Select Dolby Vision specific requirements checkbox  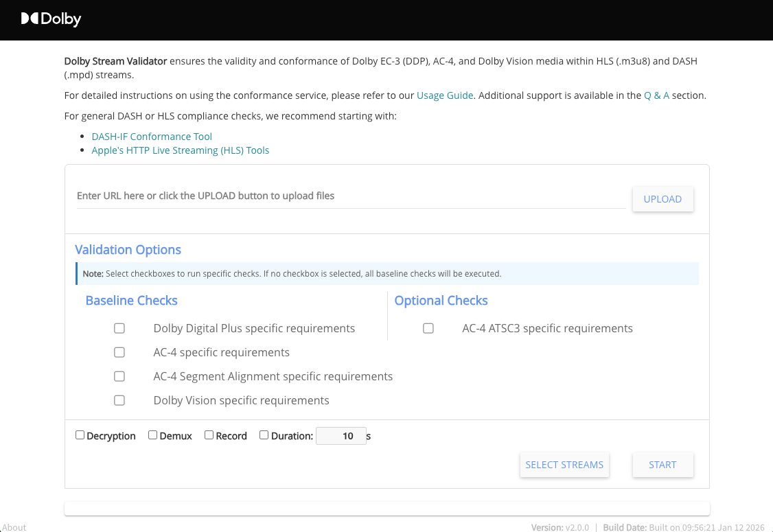(119, 401)
